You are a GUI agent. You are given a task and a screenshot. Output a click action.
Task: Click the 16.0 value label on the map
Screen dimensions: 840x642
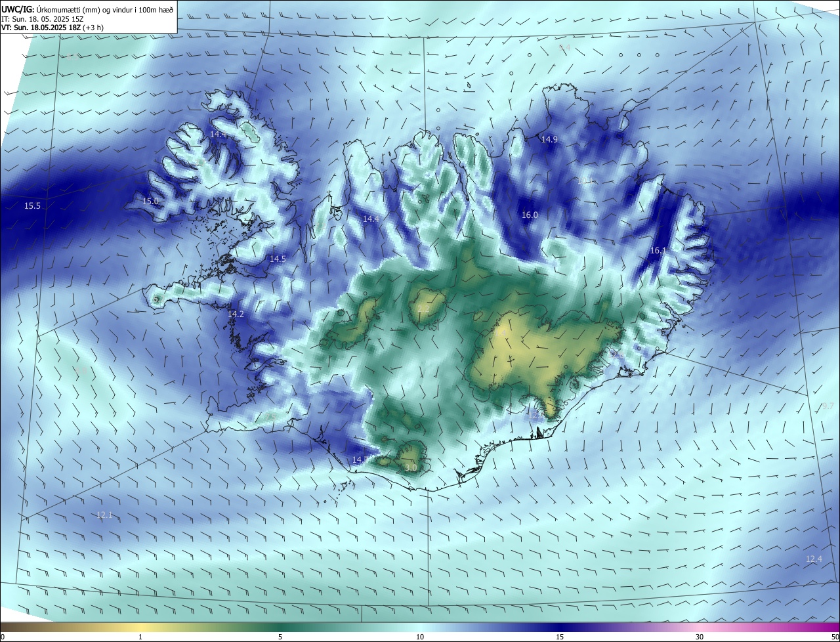[x=530, y=215]
